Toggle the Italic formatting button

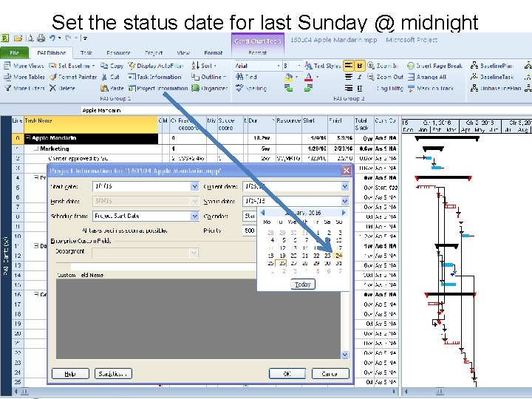[360, 77]
